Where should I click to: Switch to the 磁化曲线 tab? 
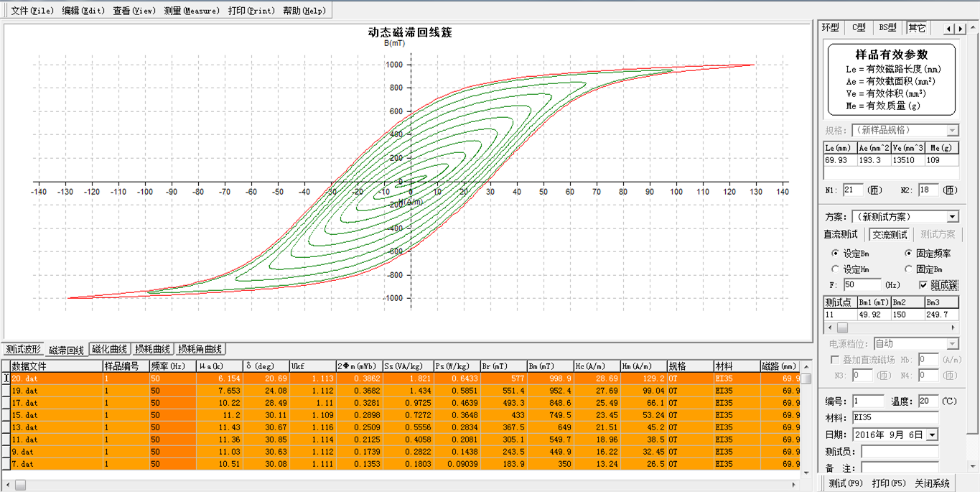(x=111, y=349)
